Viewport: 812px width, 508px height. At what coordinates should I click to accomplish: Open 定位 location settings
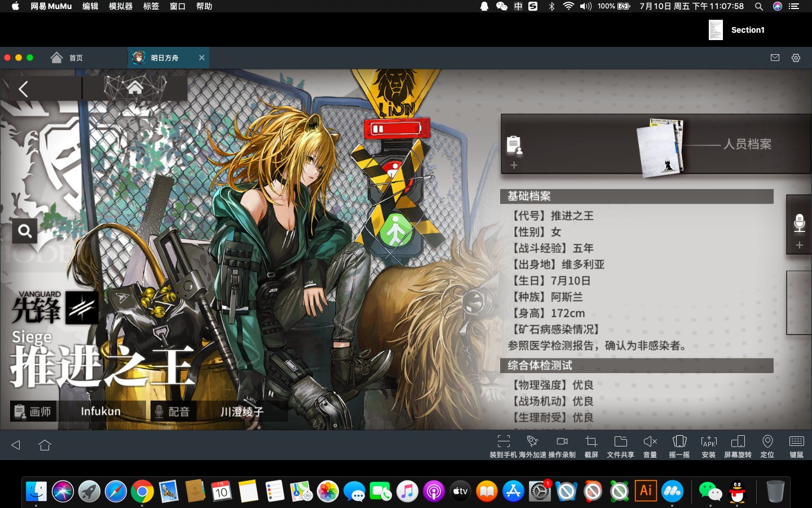pos(767,446)
